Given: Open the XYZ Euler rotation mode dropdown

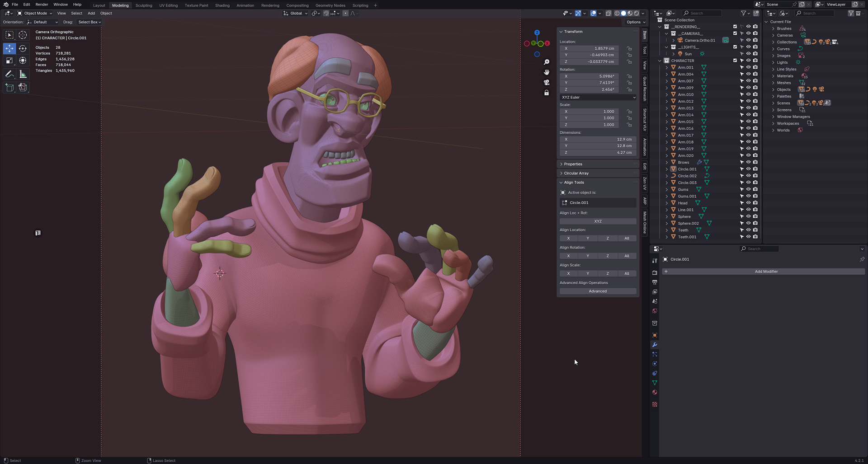Looking at the screenshot, I should [x=598, y=97].
